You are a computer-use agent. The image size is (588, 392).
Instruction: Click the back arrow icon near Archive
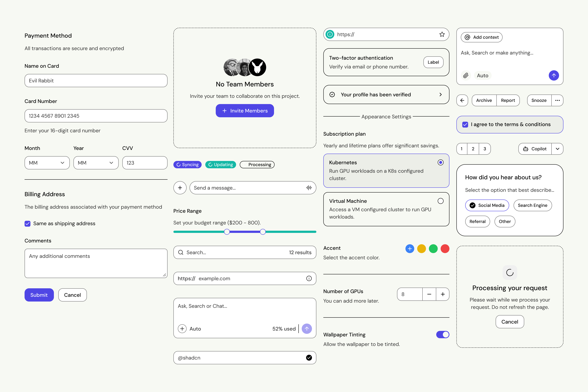(462, 100)
